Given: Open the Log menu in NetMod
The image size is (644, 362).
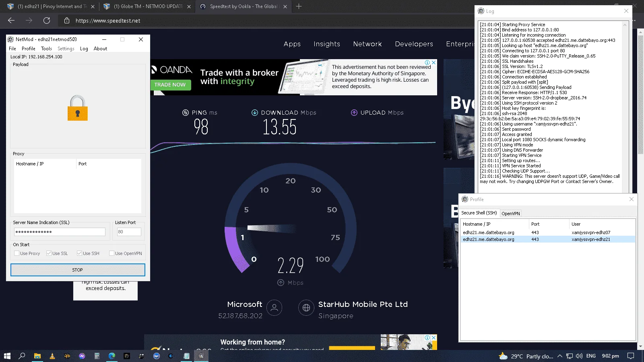Looking at the screenshot, I should (84, 49).
